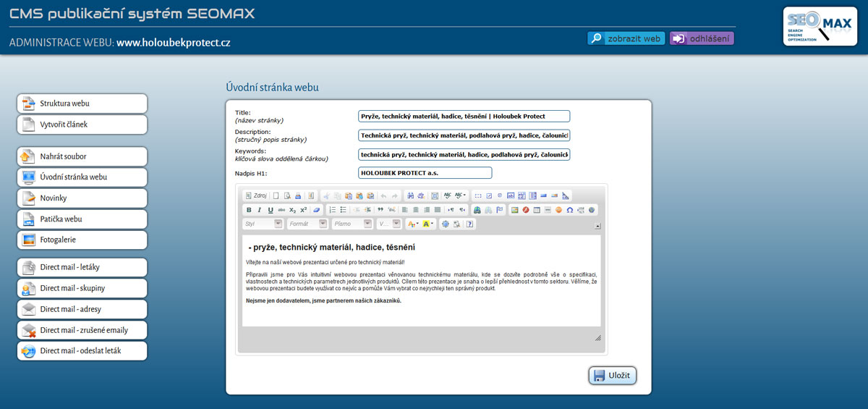Click the Nadpis H1 input field
Viewport: 868px width, 409px height.
click(425, 173)
